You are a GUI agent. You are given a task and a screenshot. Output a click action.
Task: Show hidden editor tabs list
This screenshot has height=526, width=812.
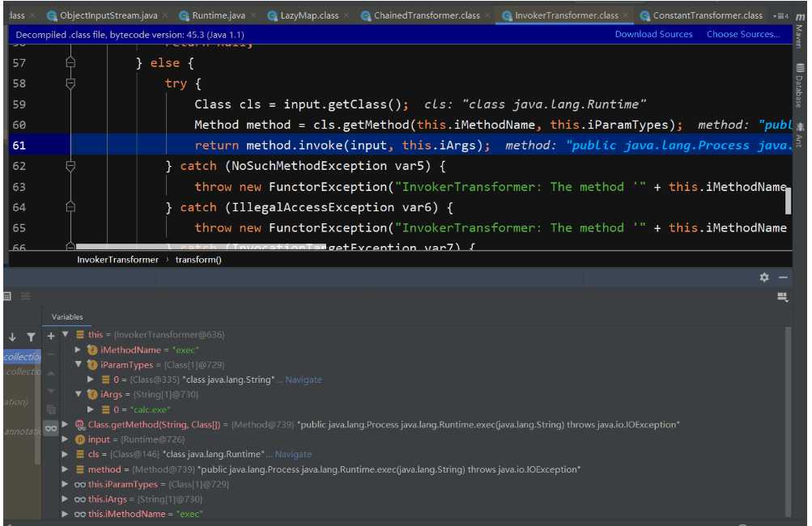(x=781, y=15)
